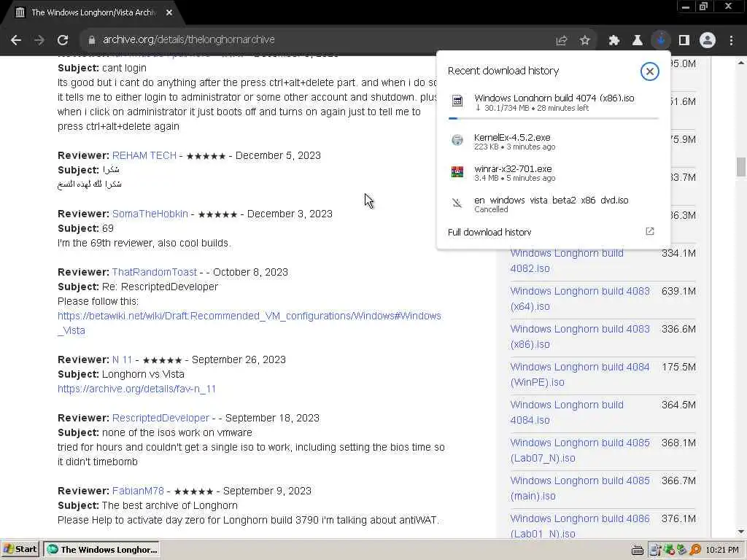Bookmark the page with the star icon
The width and height of the screenshot is (747, 560).
point(585,41)
